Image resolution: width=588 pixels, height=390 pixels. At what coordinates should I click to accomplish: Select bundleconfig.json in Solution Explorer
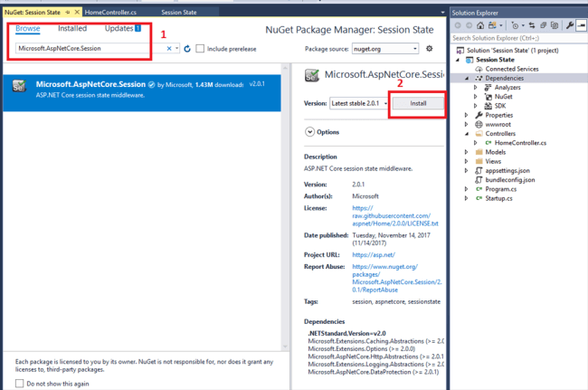pos(510,180)
